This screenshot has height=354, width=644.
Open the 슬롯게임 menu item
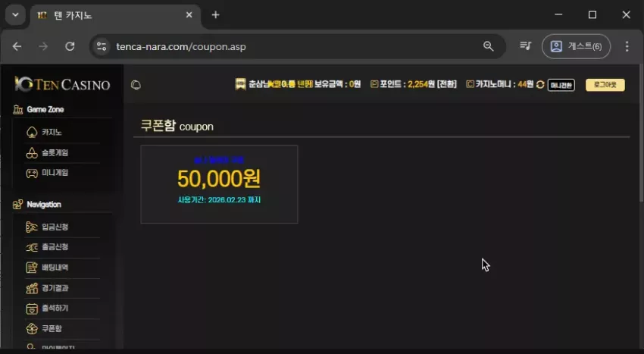coord(55,152)
